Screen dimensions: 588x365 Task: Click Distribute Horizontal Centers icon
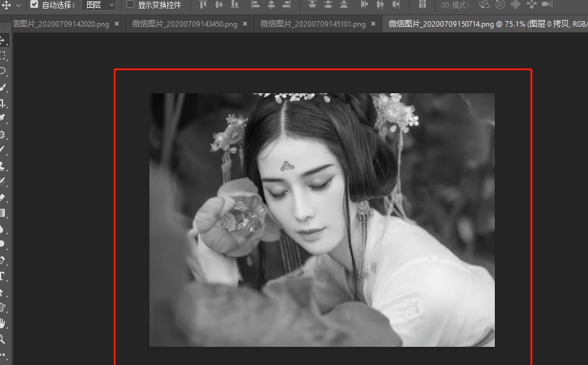coord(380,4)
